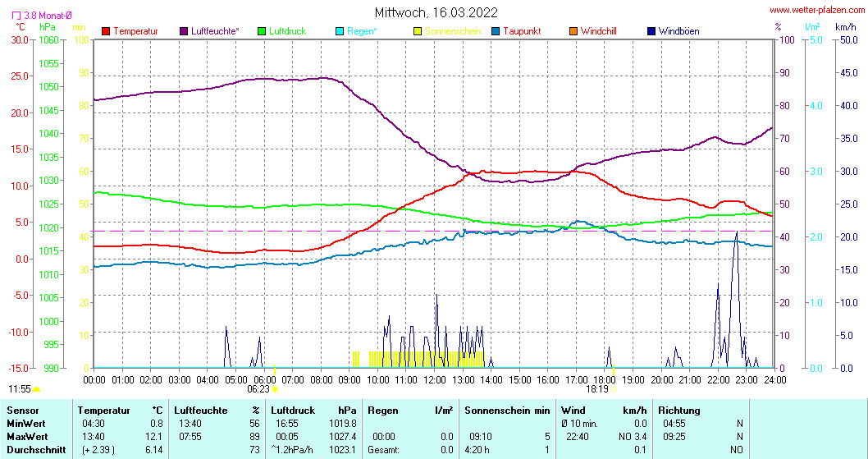The height and width of the screenshot is (459, 868).
Task: Click the l/m² axis unit label at top right
Action: pos(813,27)
